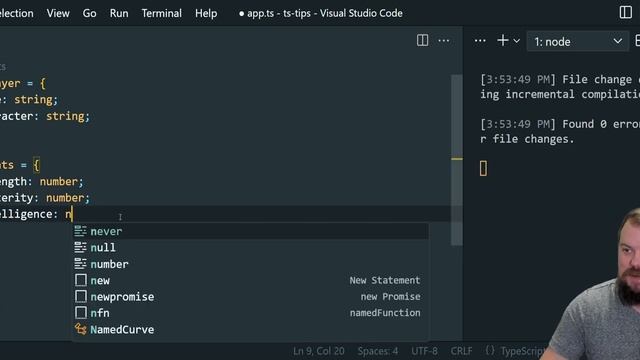The width and height of the screenshot is (640, 360).
Task: Toggle the layout icon in title bar
Action: point(625,12)
